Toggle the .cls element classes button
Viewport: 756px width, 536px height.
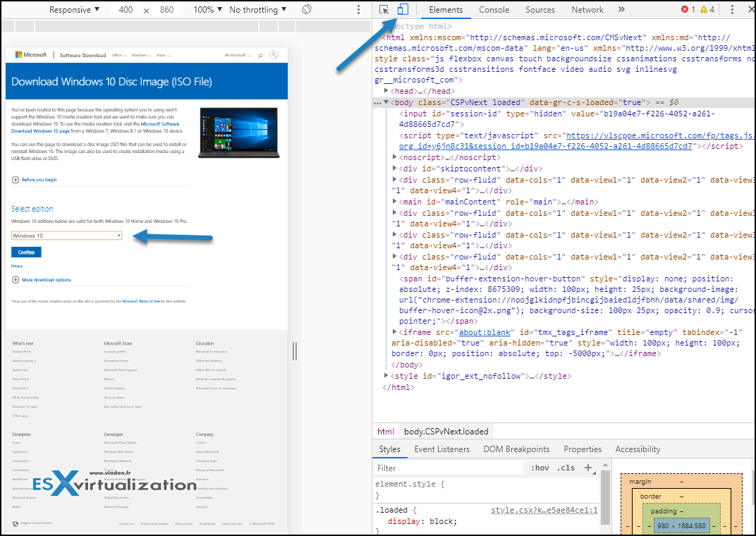564,468
